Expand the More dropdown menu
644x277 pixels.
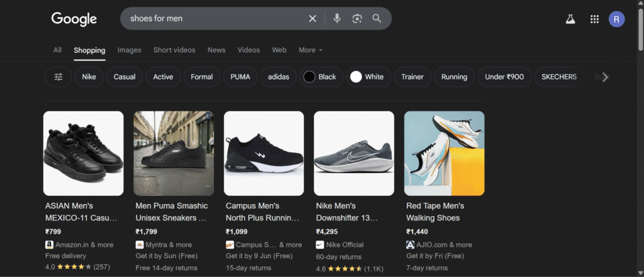311,50
